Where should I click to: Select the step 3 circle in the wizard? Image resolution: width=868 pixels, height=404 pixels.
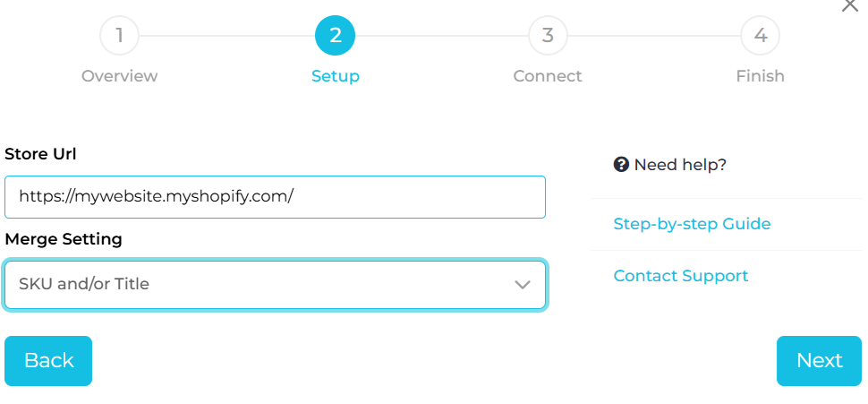tap(548, 36)
